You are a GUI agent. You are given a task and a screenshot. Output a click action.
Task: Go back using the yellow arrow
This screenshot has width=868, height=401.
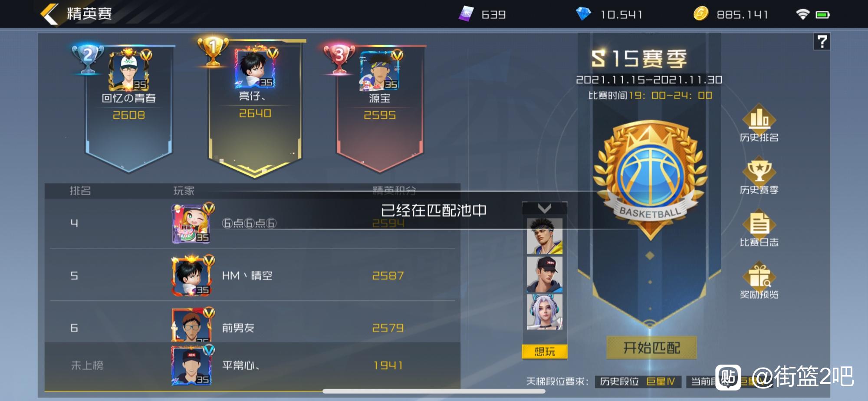coord(49,14)
